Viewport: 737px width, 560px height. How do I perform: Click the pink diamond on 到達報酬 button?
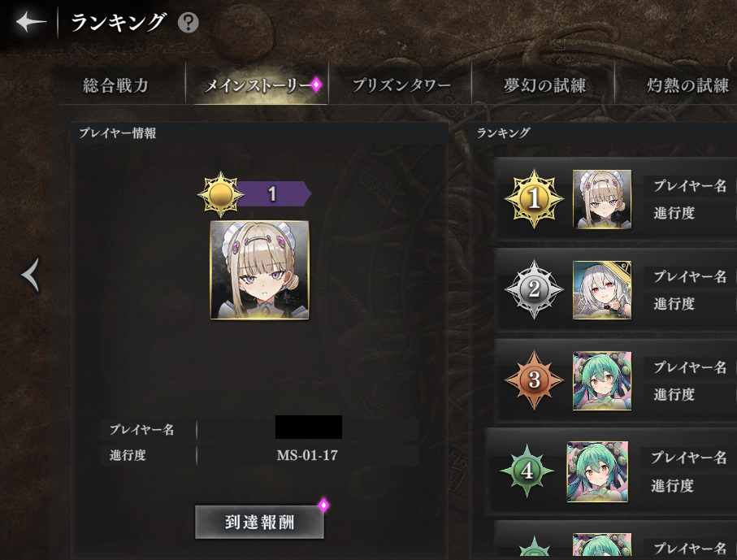[x=323, y=506]
